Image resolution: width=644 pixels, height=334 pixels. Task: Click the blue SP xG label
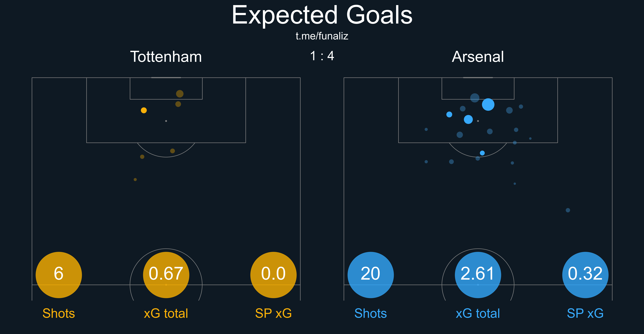click(585, 313)
